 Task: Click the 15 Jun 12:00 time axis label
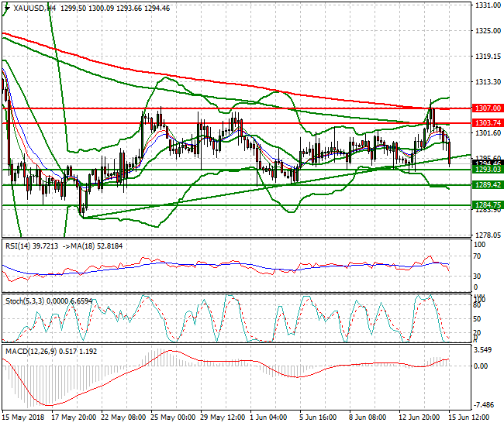pos(468,417)
